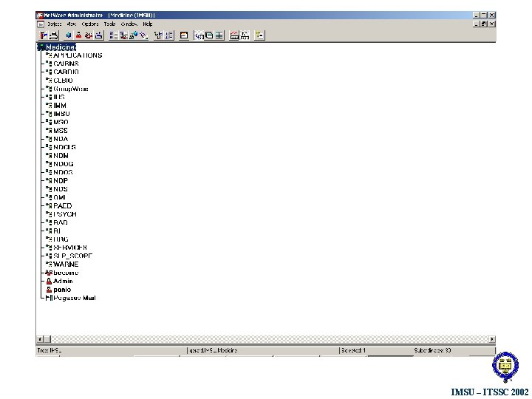Open the Window menu

pyautogui.click(x=129, y=24)
